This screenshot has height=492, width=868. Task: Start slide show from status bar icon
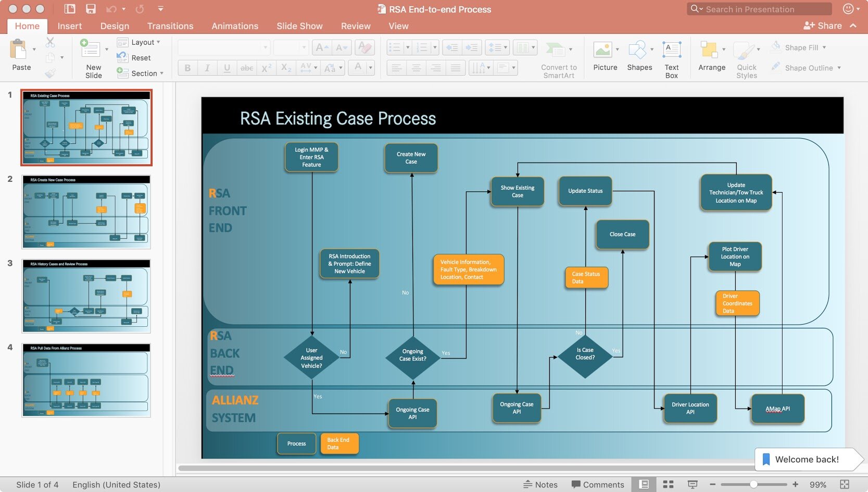[693, 485]
